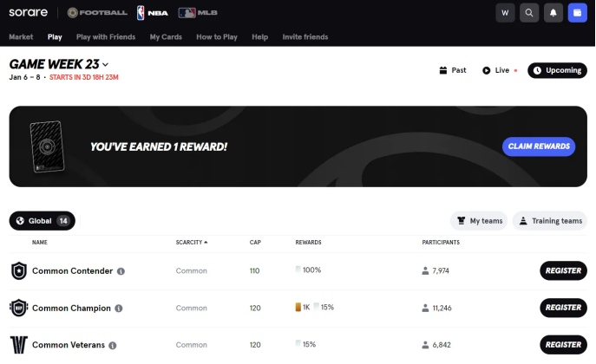Open the My teams button
The image size is (596, 364).
point(479,221)
